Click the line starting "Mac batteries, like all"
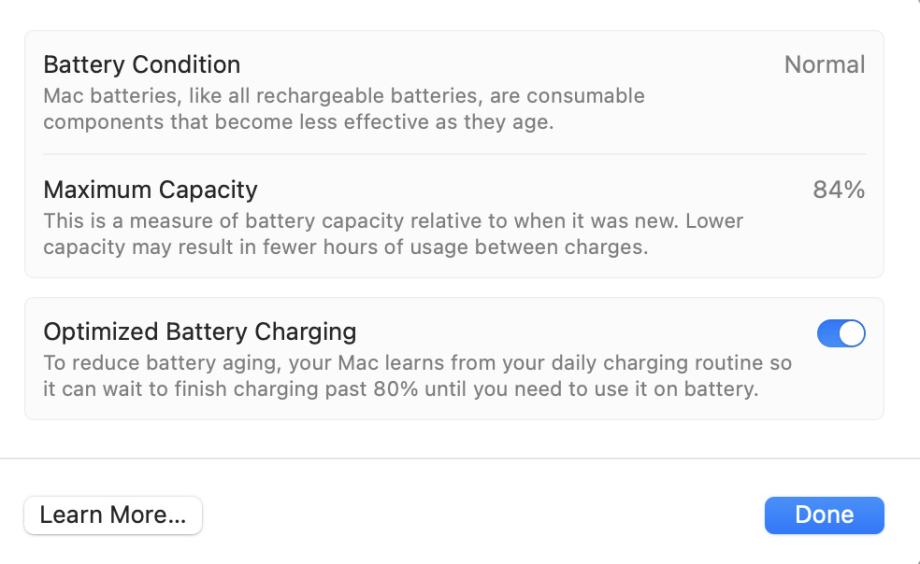Image resolution: width=920 pixels, height=564 pixels. point(343,97)
